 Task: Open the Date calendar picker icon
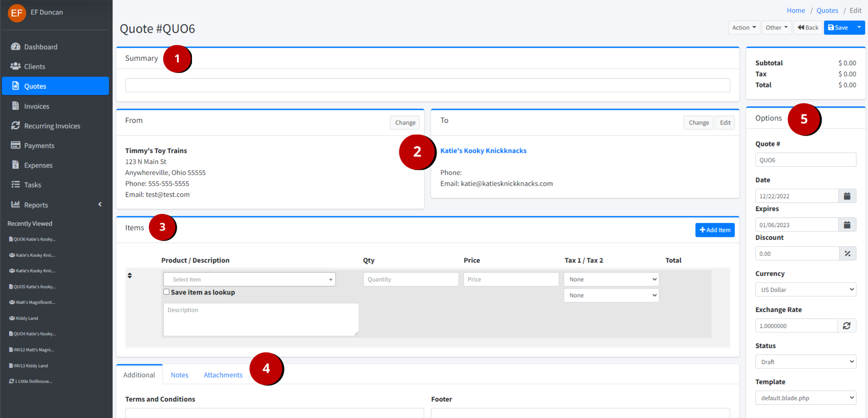[x=847, y=196]
